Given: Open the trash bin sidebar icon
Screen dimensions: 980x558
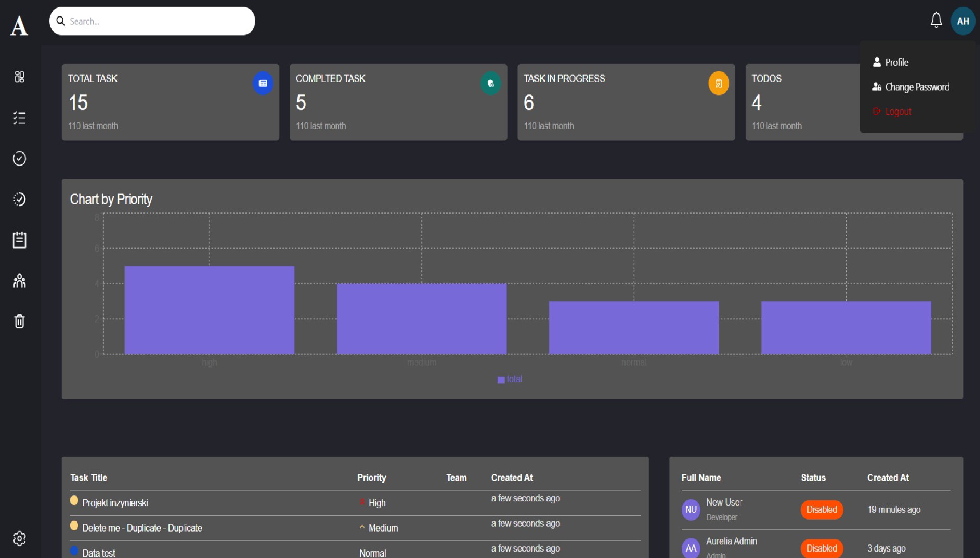Looking at the screenshot, I should [x=19, y=321].
